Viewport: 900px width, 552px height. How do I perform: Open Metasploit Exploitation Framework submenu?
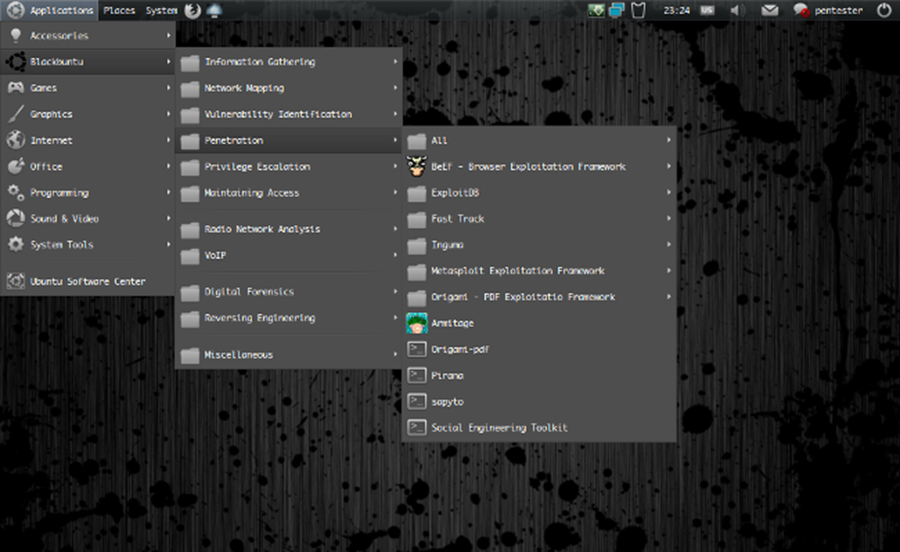(540, 271)
